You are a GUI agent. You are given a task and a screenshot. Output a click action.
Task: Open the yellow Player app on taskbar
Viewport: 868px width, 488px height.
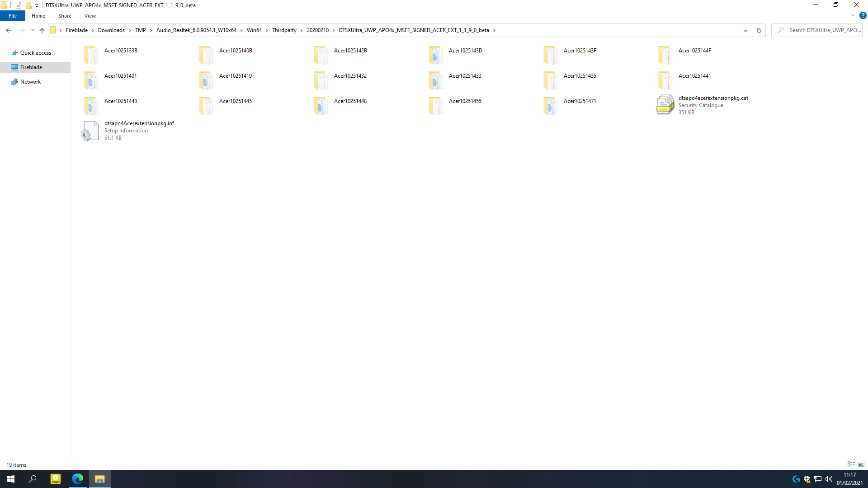click(x=56, y=479)
